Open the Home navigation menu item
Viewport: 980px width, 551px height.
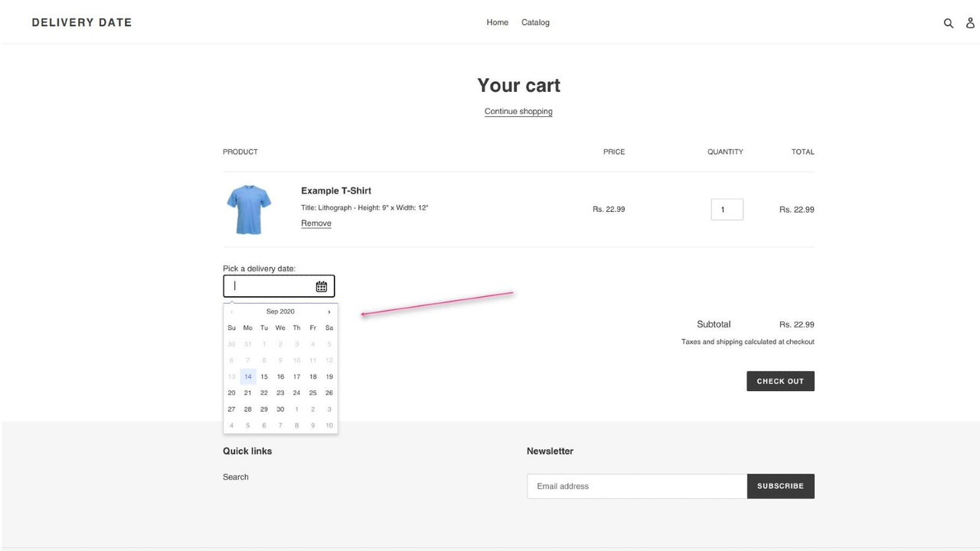tap(497, 22)
